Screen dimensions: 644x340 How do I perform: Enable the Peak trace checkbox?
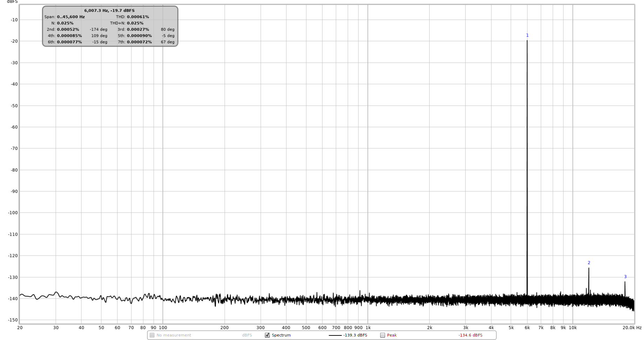pyautogui.click(x=383, y=335)
